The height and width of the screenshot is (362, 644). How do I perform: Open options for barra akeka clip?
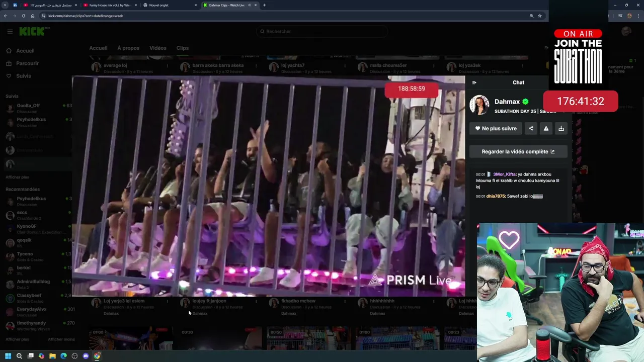click(x=256, y=65)
